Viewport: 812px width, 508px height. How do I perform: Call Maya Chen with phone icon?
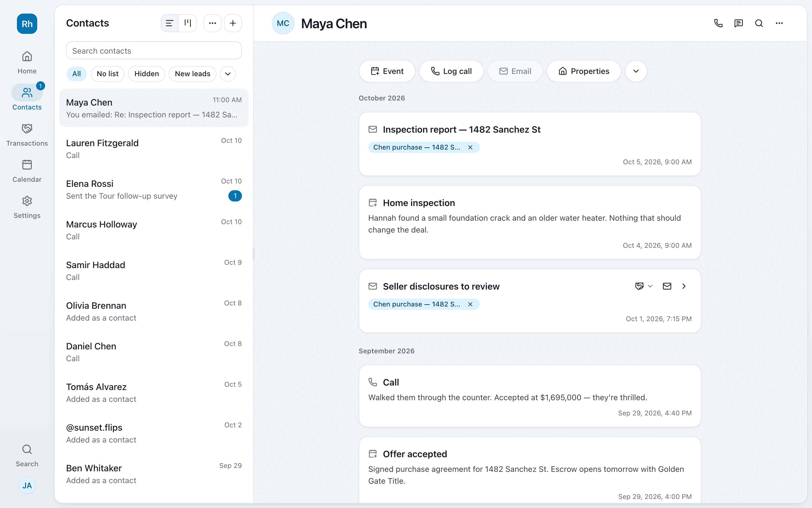coord(718,23)
